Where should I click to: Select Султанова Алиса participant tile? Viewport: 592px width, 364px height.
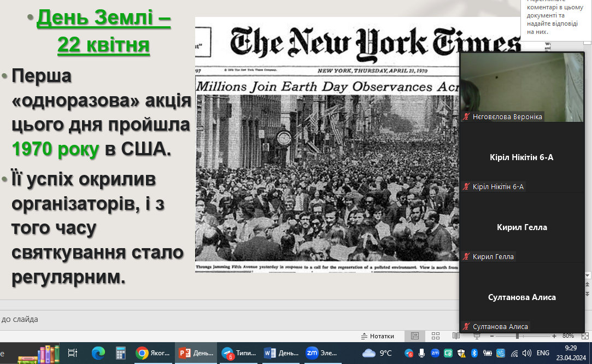522,297
